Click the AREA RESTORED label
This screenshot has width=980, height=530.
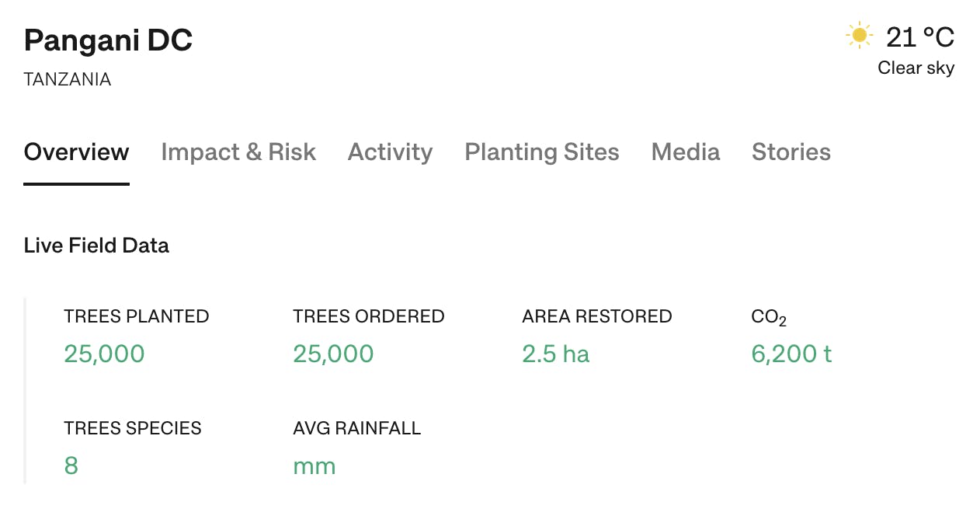[x=596, y=316]
